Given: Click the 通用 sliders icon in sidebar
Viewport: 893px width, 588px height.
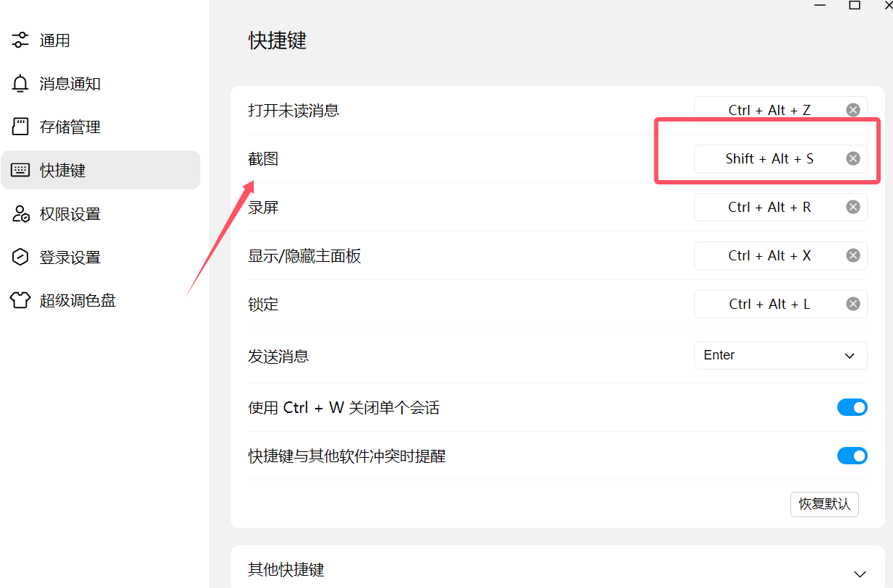Looking at the screenshot, I should tap(20, 41).
